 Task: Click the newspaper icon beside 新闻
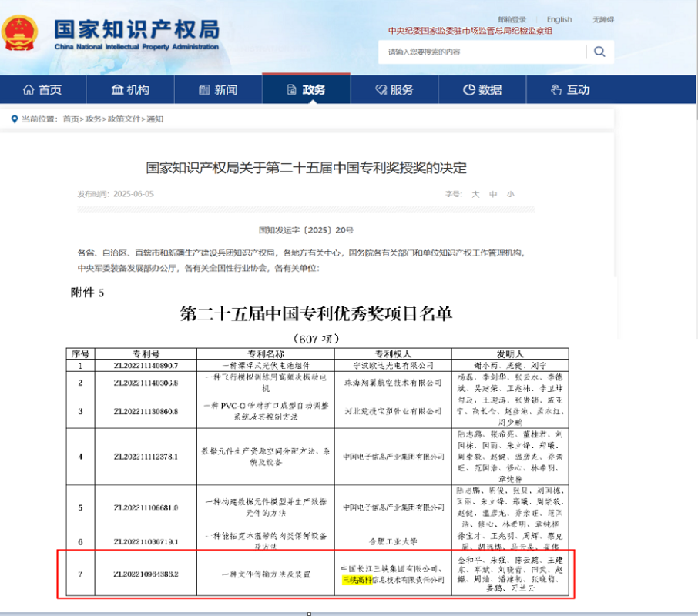click(204, 90)
